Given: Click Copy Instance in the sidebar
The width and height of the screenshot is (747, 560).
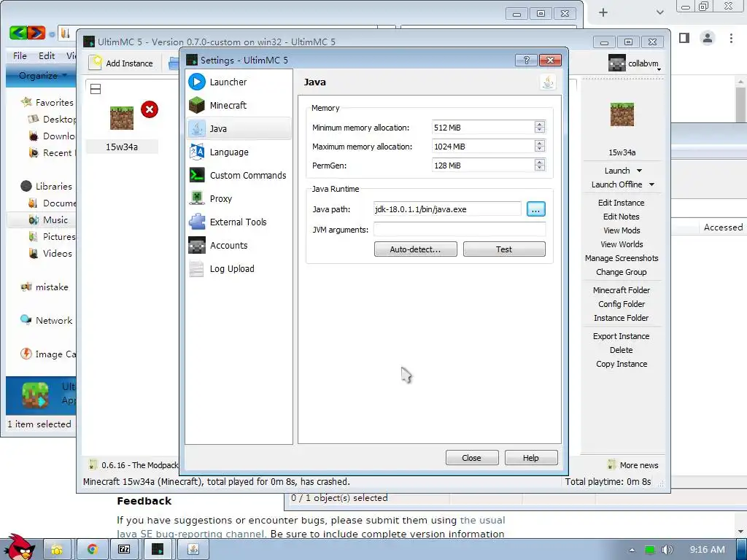Looking at the screenshot, I should (622, 364).
